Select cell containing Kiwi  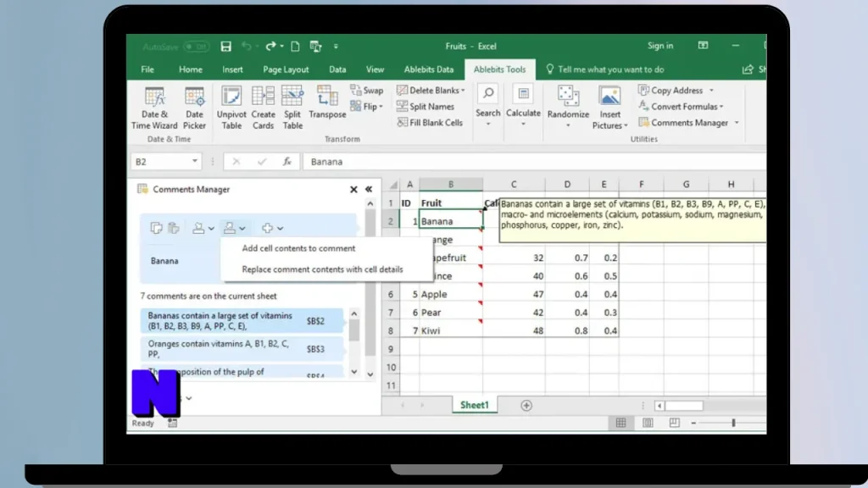point(451,331)
